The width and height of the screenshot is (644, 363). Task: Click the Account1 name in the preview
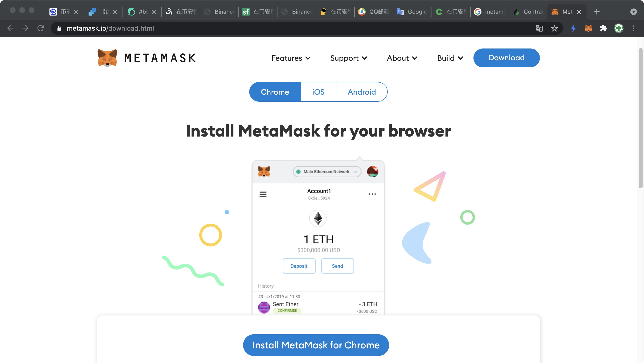[x=319, y=191]
